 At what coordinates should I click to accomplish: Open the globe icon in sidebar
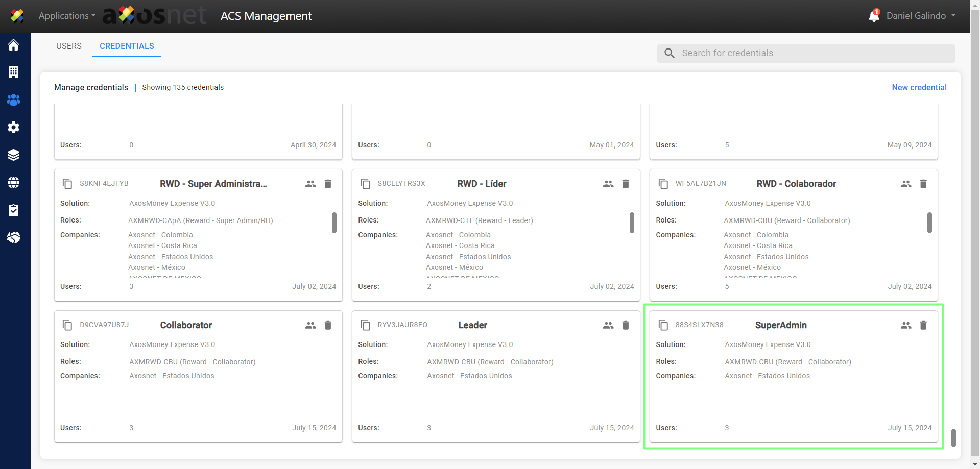[x=14, y=183]
